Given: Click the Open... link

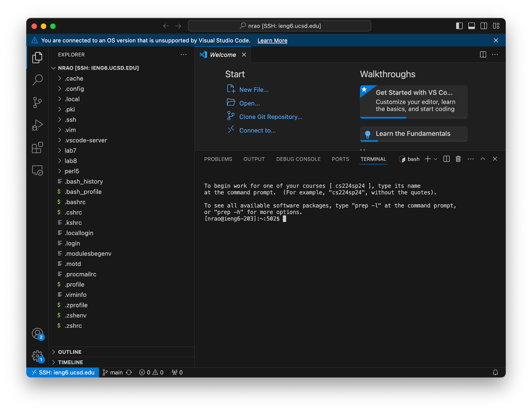Looking at the screenshot, I should pos(250,103).
